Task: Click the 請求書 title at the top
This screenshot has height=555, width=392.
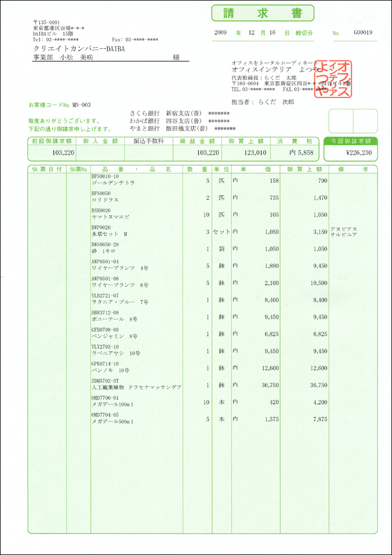Action: click(x=263, y=13)
